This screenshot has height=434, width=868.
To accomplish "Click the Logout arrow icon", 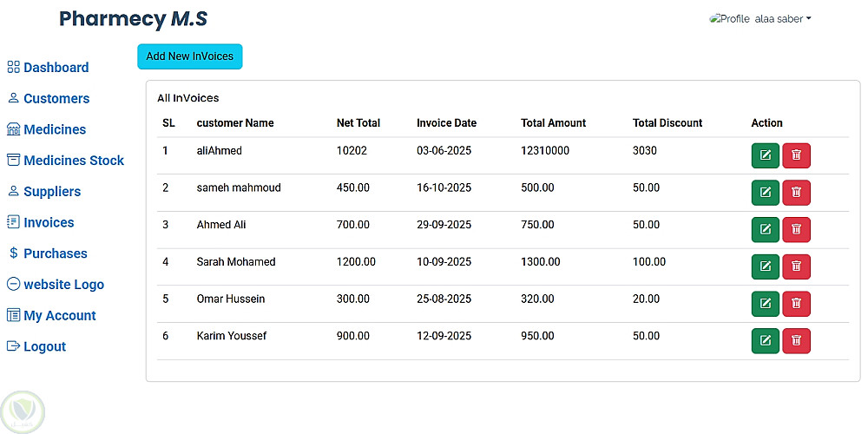I will (13, 346).
